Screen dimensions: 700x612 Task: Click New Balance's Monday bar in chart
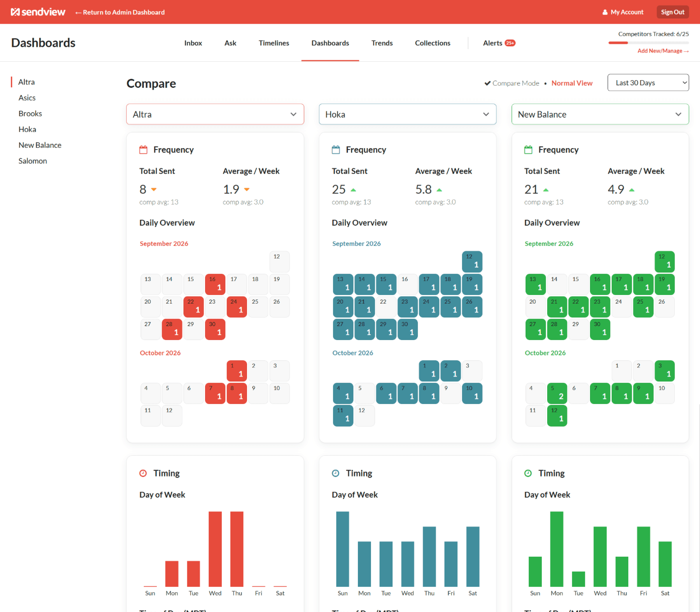(x=556, y=549)
